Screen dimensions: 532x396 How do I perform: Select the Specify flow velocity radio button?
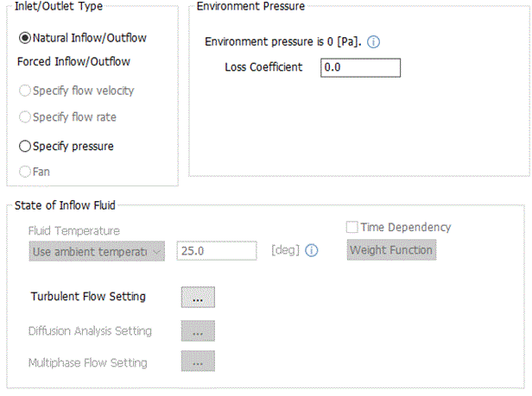click(x=24, y=91)
